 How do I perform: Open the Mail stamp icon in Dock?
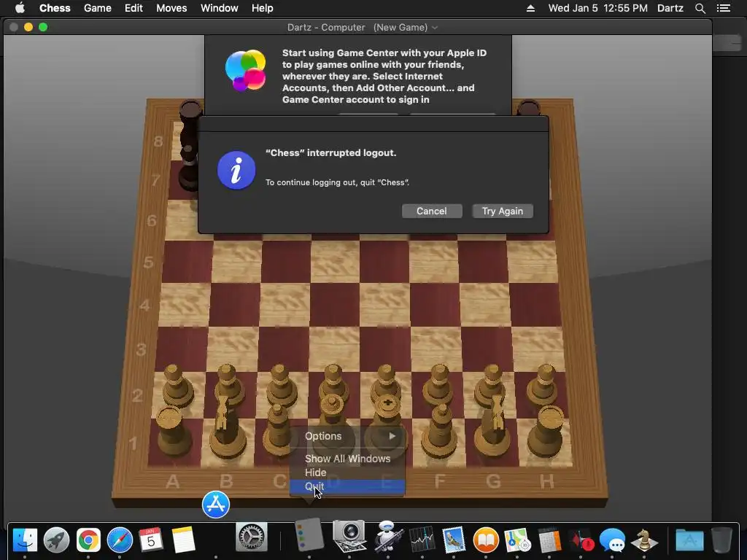point(454,540)
